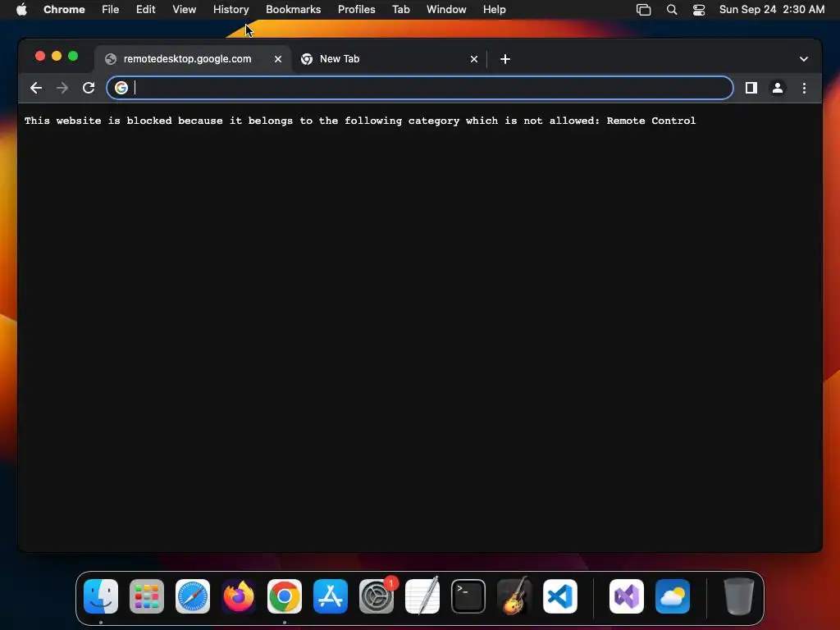Open Visual Studio Code from the dock

pyautogui.click(x=559, y=596)
